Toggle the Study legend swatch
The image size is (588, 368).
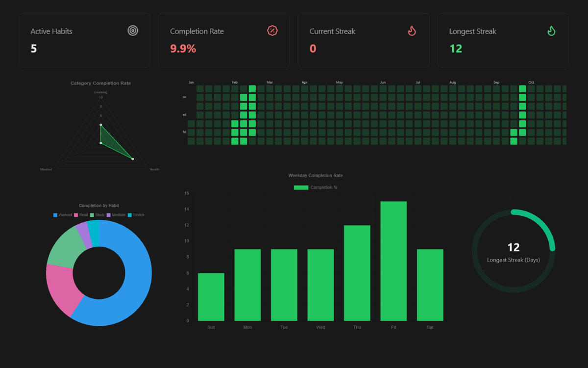(92, 215)
